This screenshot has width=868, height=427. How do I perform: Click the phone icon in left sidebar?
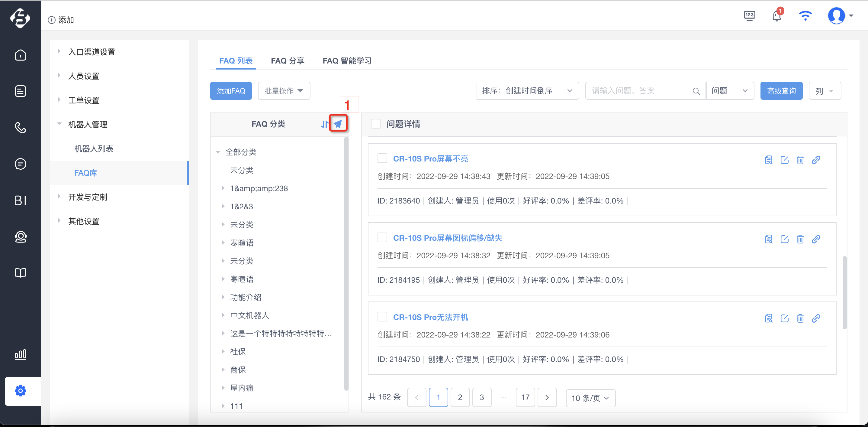(21, 128)
